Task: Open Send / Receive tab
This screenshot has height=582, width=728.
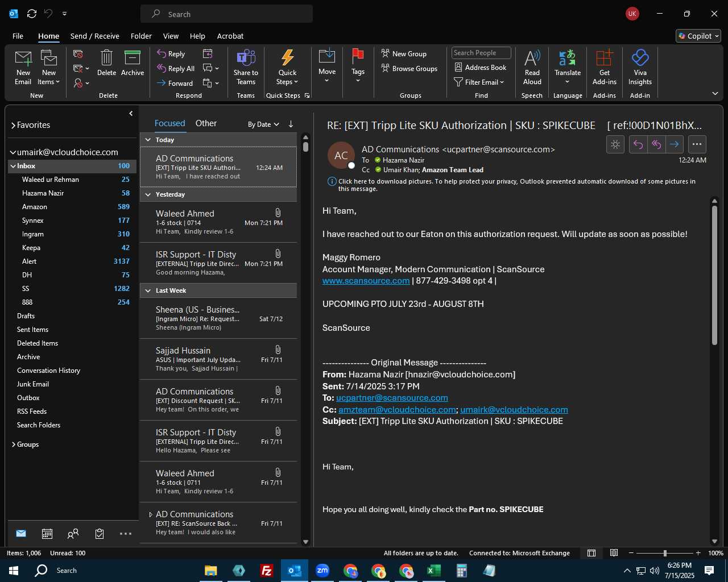Action: coord(95,36)
